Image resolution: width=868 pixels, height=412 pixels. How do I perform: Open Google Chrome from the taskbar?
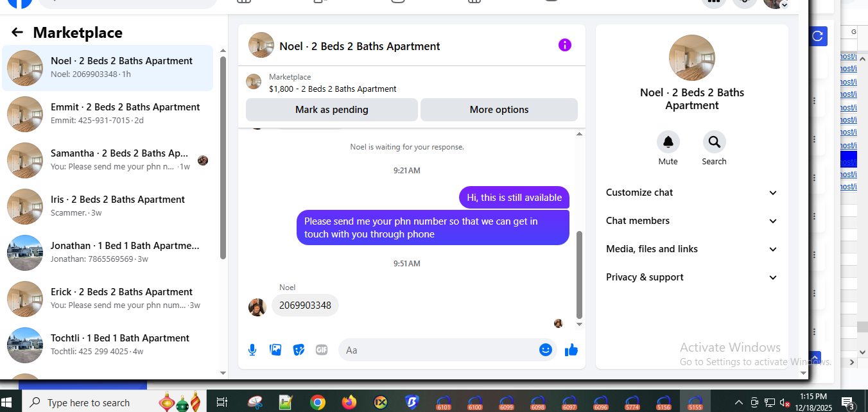(x=317, y=402)
